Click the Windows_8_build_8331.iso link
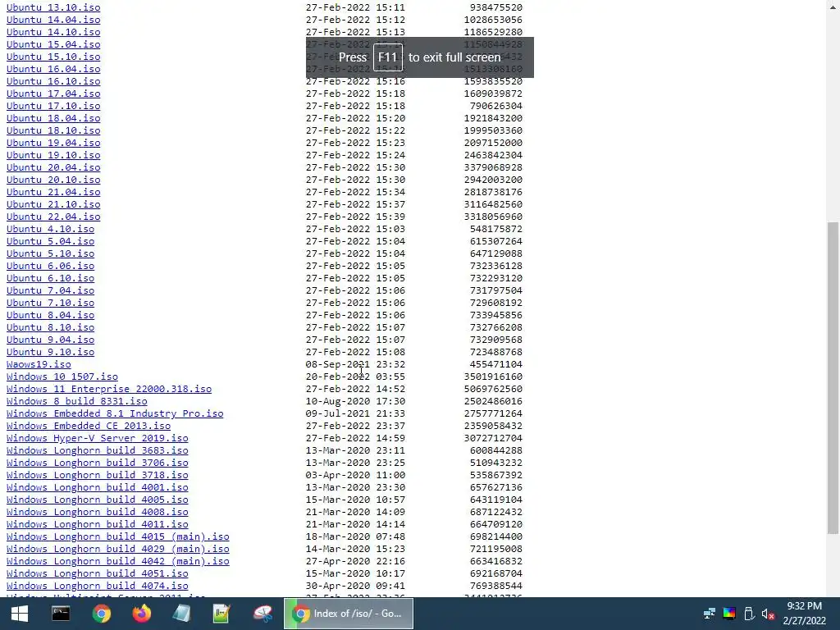This screenshot has height=630, width=840. [x=76, y=402]
